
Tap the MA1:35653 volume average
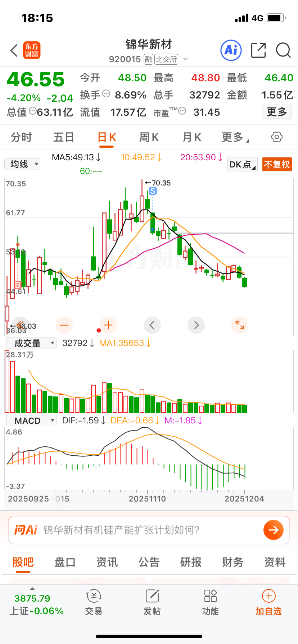tap(125, 343)
